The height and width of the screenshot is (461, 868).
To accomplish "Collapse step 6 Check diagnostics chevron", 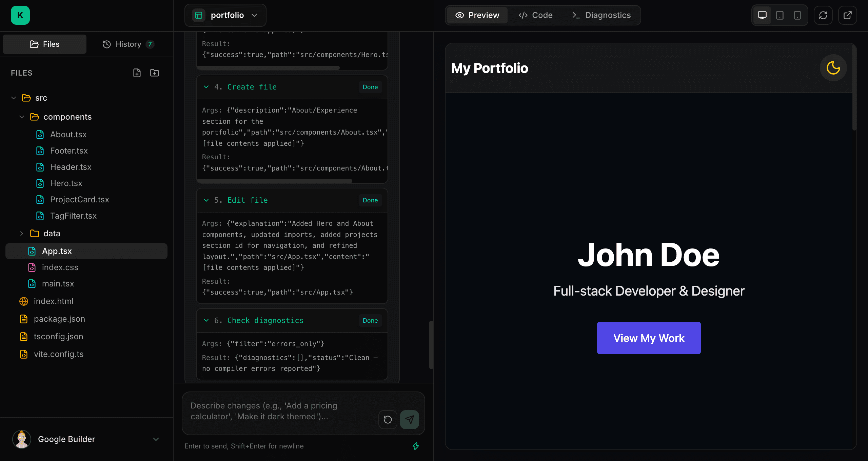I will 206,321.
